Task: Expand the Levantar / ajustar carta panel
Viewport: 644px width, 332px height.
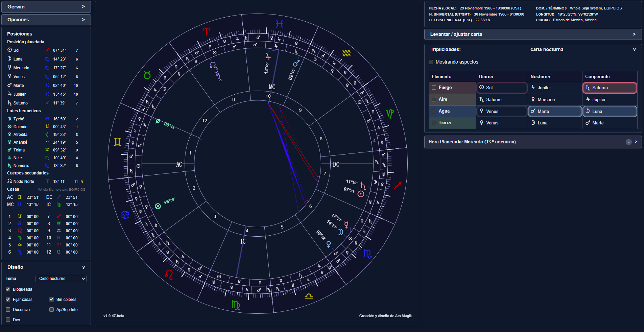Action: [532, 34]
